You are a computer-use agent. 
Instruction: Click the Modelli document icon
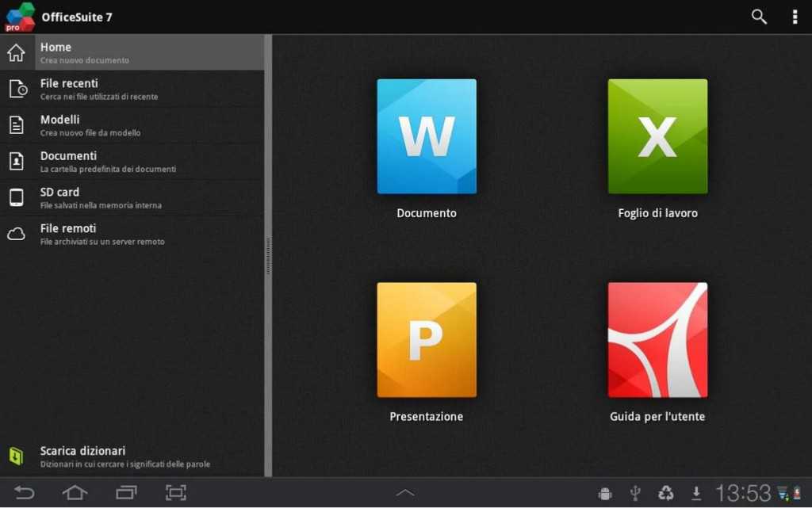point(14,125)
